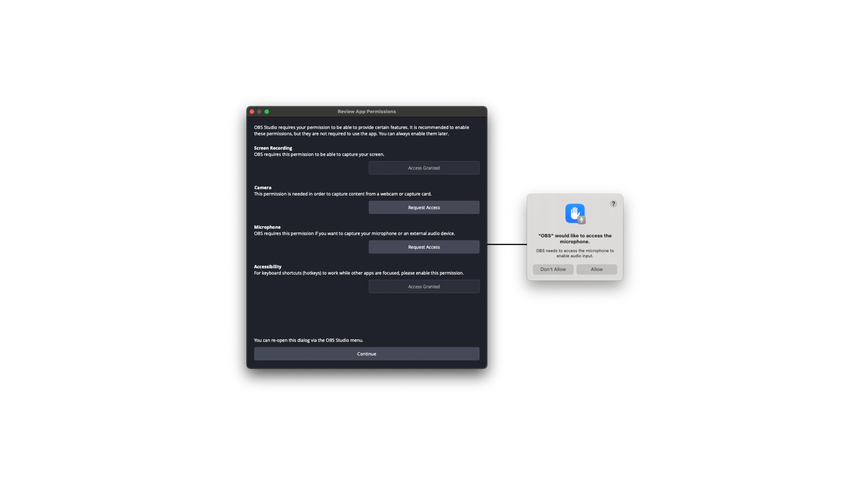
Task: Click the Accessibility heading text
Action: tap(267, 266)
